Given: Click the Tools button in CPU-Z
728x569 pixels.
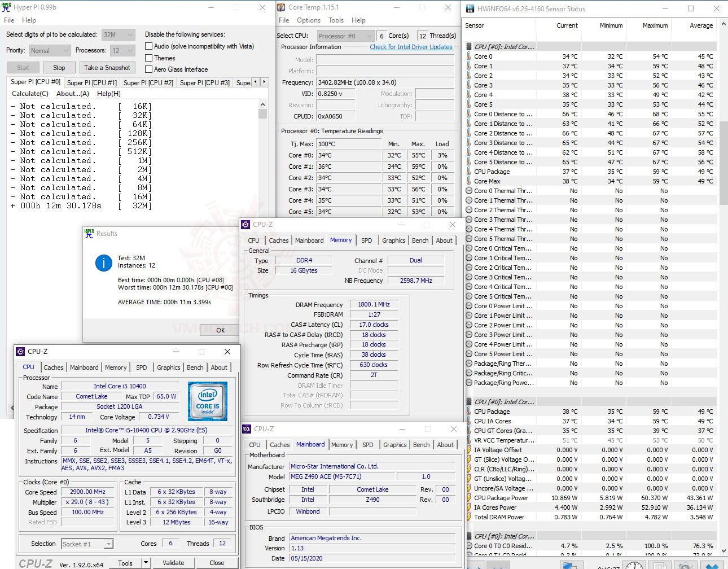Looking at the screenshot, I should point(125,563).
